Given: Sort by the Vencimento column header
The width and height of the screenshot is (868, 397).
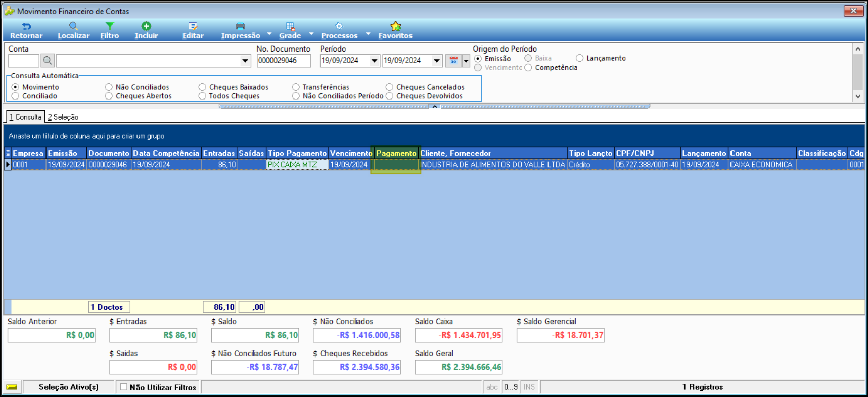Looking at the screenshot, I should tap(350, 153).
